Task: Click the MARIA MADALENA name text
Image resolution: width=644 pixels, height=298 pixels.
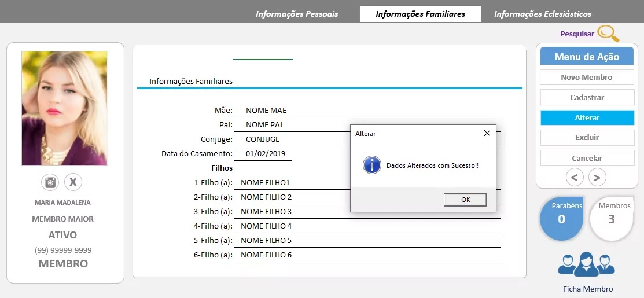Action: [63, 203]
